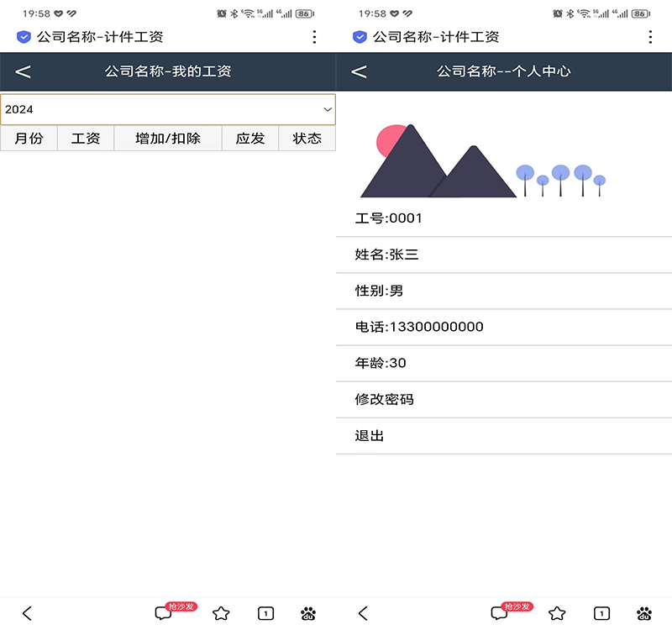
Task: Tap the blue checkmark app icon in left title bar
Action: (x=24, y=37)
